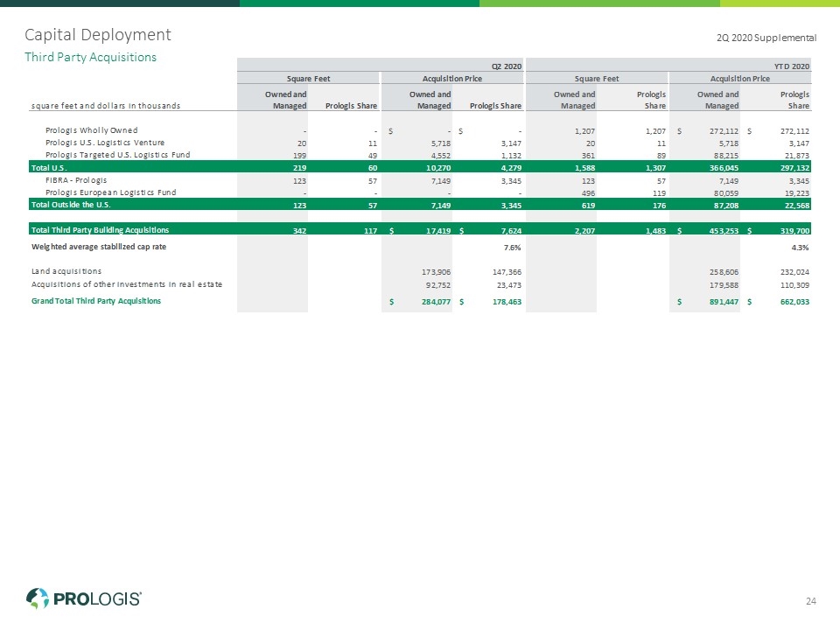Click the 7.6% cap rate value

[x=512, y=248]
